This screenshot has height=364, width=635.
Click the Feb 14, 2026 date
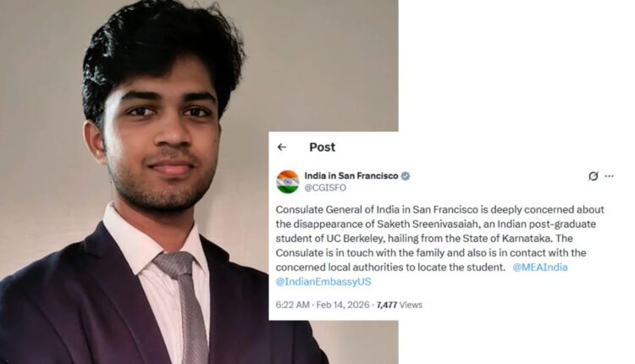click(x=343, y=305)
